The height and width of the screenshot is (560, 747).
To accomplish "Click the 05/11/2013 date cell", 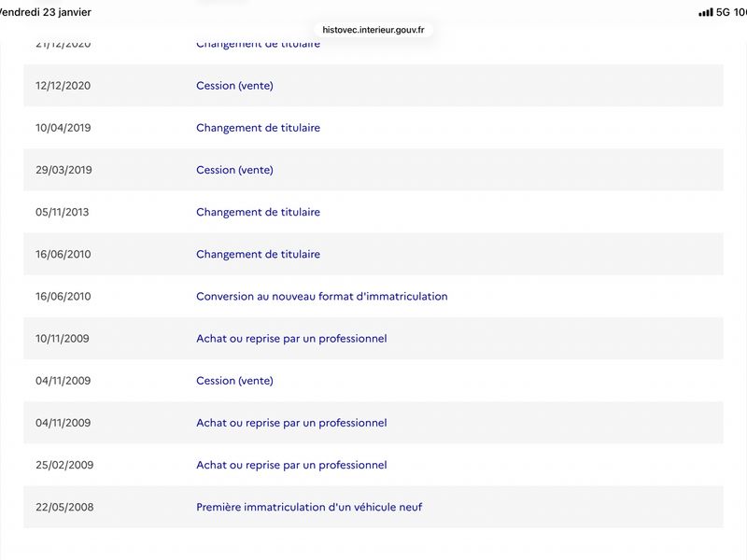I will coord(63,212).
